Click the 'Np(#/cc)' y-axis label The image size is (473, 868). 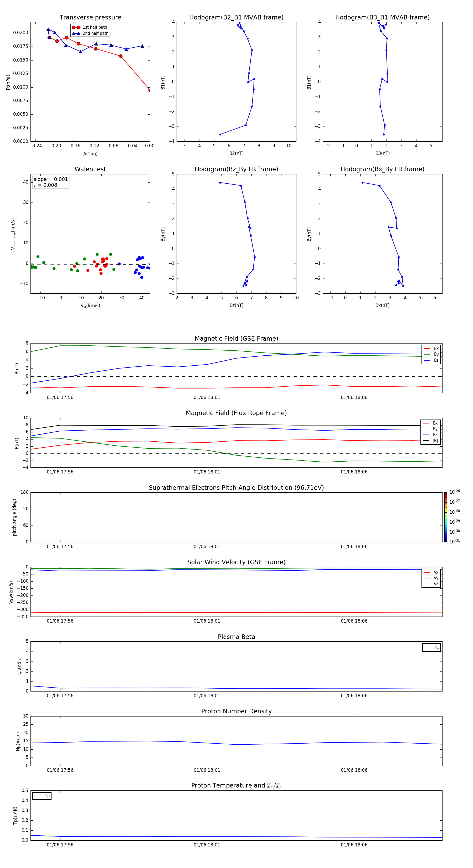point(18,741)
